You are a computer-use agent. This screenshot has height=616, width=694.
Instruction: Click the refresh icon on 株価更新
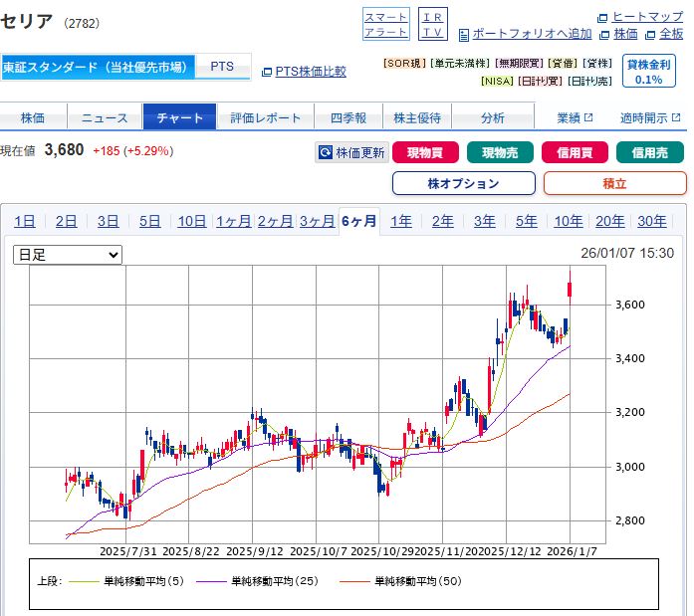click(x=325, y=153)
